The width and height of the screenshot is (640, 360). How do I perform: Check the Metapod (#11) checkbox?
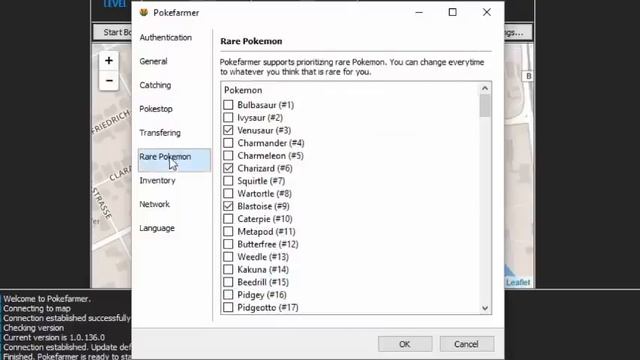(x=228, y=231)
